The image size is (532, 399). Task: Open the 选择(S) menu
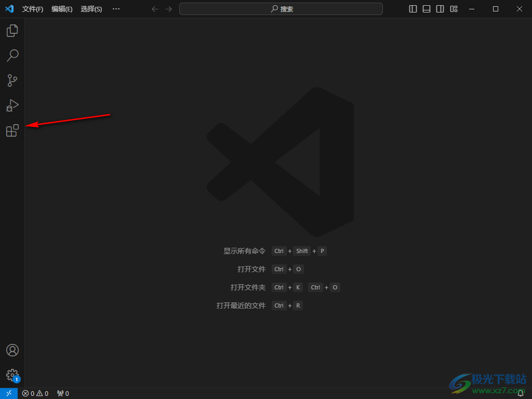[91, 9]
